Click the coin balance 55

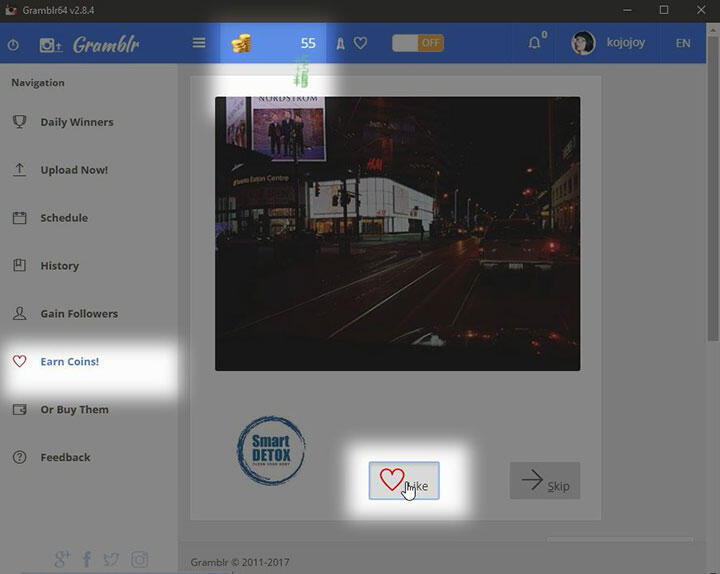coord(308,43)
